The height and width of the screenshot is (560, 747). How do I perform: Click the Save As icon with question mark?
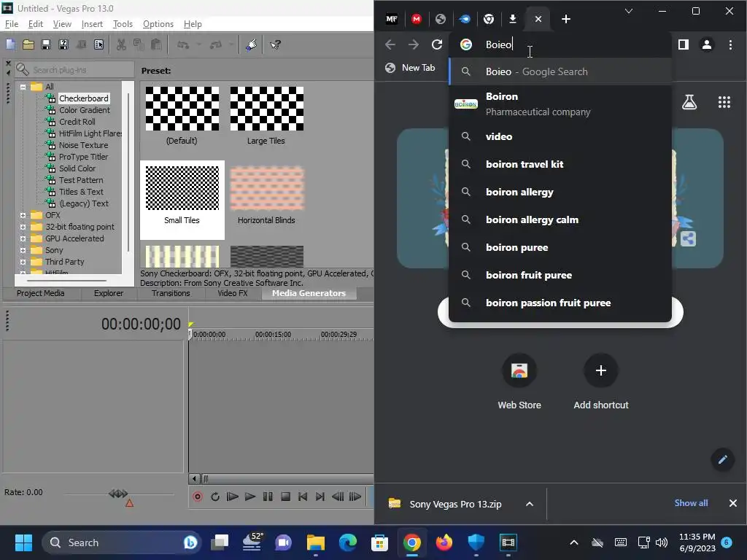63,44
